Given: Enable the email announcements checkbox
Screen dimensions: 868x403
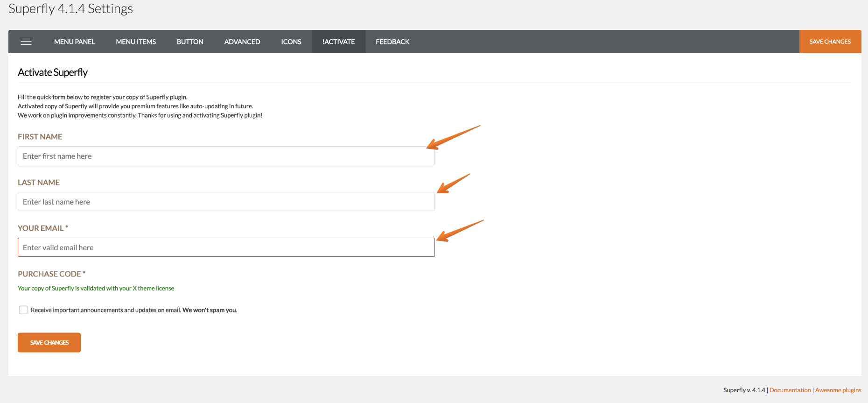Looking at the screenshot, I should pos(23,310).
